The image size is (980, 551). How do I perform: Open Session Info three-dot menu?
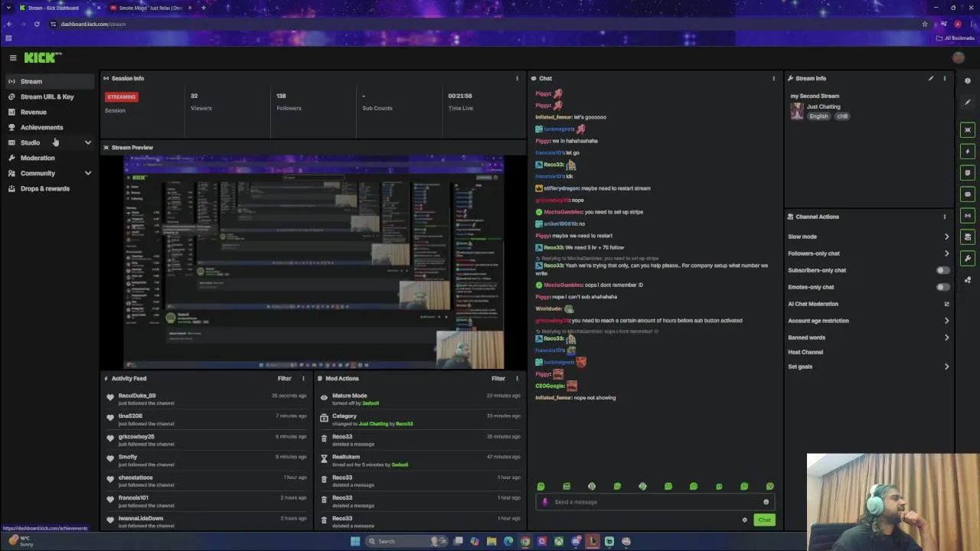[x=517, y=78]
